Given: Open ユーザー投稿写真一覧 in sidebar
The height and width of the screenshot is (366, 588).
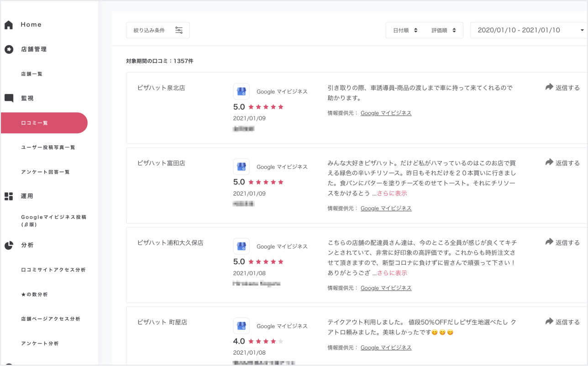Looking at the screenshot, I should coord(48,148).
